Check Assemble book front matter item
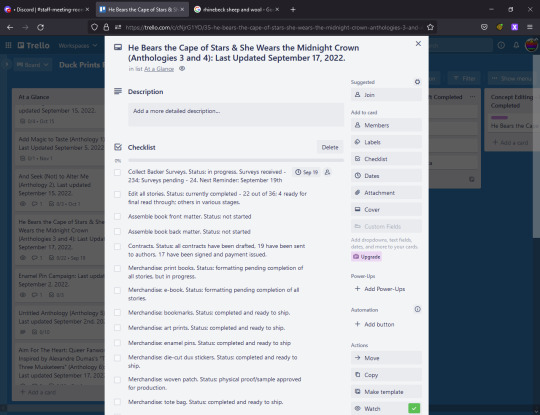The image size is (540, 415). (117, 216)
